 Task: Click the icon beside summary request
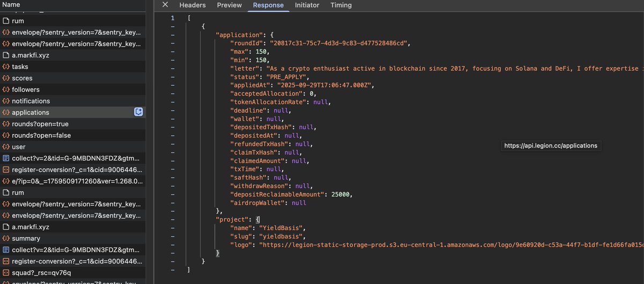pyautogui.click(x=6, y=238)
